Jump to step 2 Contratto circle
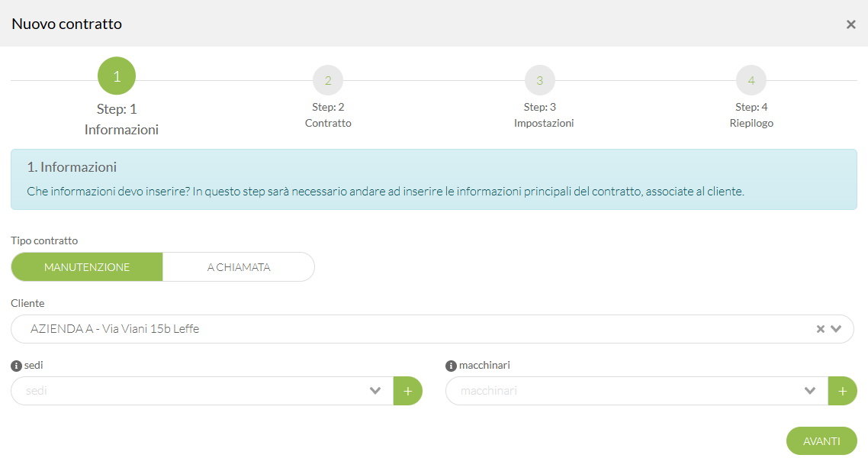 (x=328, y=80)
